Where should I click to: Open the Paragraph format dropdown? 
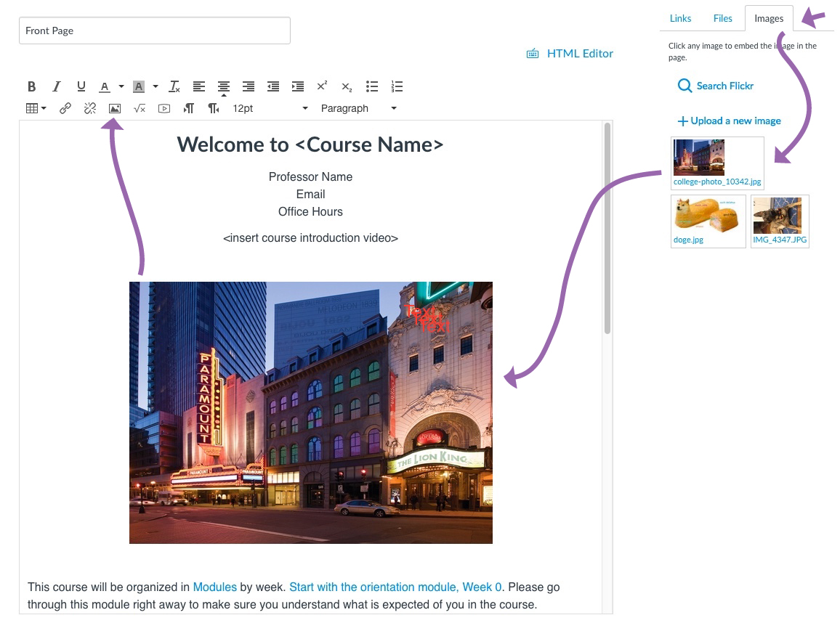pyautogui.click(x=358, y=108)
